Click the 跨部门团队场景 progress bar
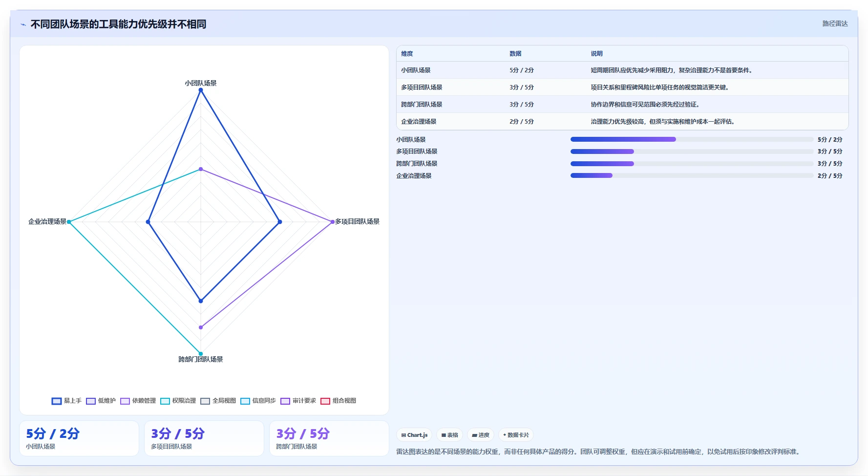This screenshot has height=476, width=868. [692, 164]
